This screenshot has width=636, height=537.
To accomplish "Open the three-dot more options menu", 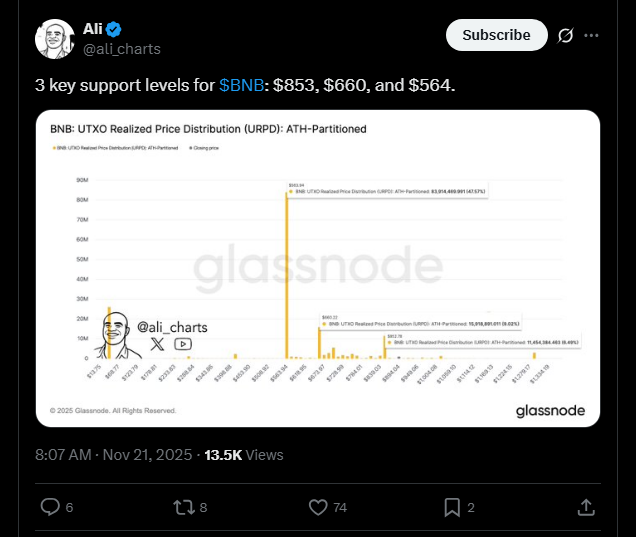I will [x=592, y=35].
